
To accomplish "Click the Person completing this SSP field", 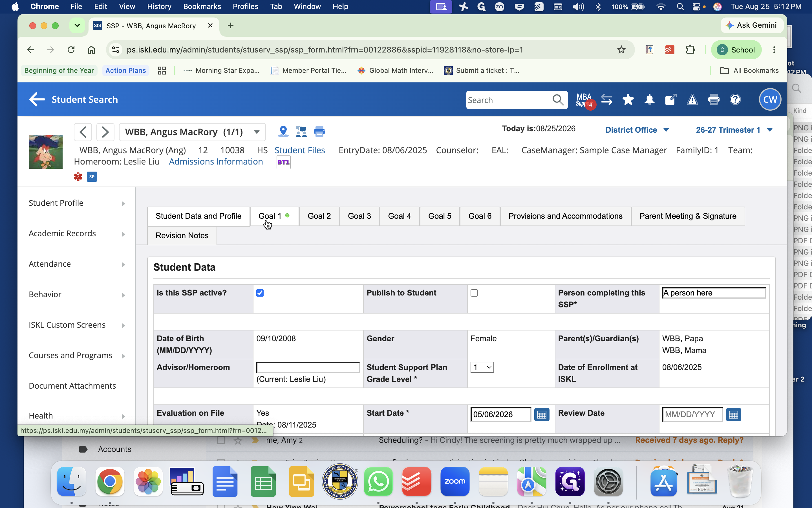I will click(714, 293).
